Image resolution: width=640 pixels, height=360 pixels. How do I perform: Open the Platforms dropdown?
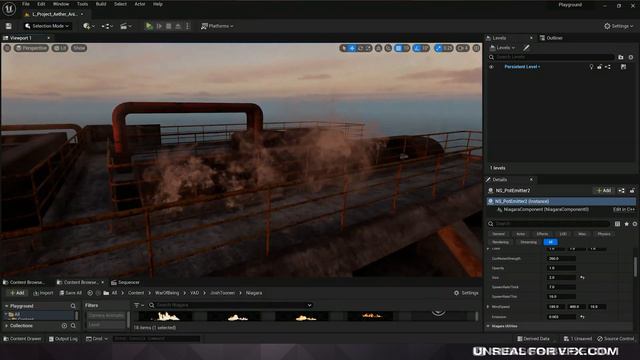(x=217, y=26)
